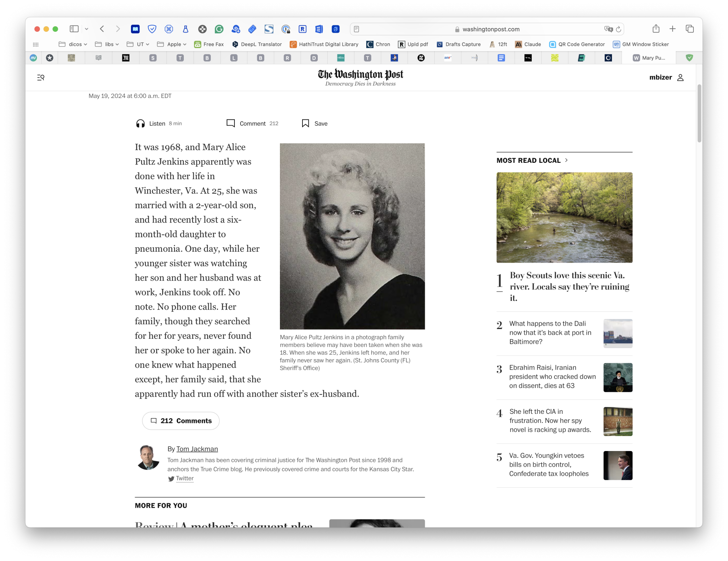Open the mbizer account menu
Viewport: 728px width, 561px height.
click(666, 78)
